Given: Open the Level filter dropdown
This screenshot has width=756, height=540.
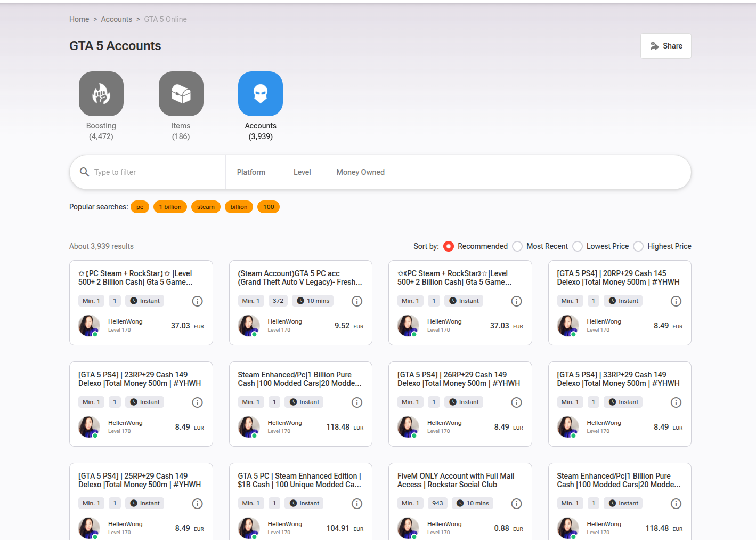Looking at the screenshot, I should coord(302,172).
